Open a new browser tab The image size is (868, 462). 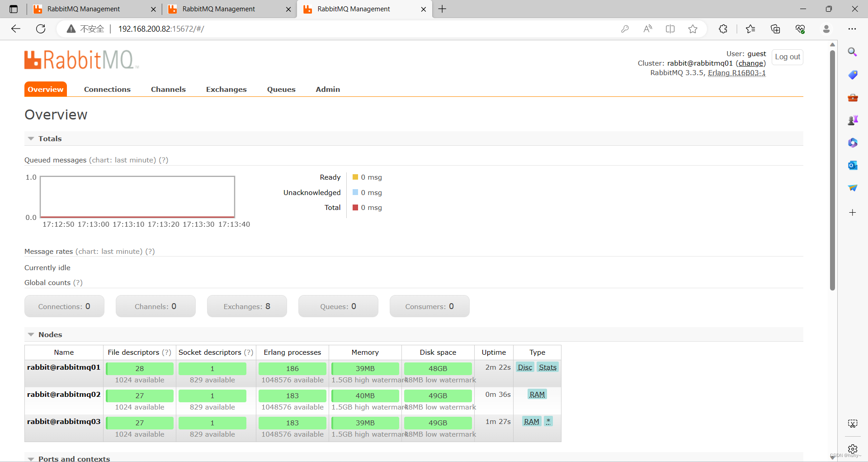coord(442,9)
